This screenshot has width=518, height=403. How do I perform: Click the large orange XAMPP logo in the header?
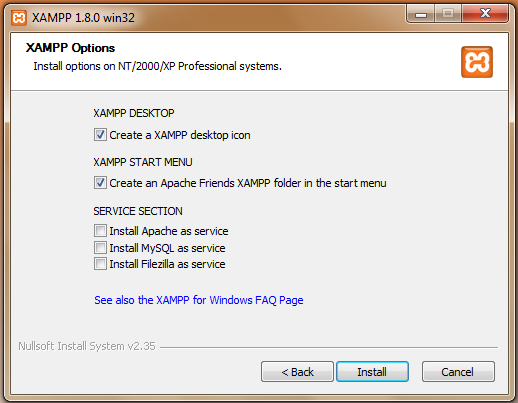coord(477,62)
